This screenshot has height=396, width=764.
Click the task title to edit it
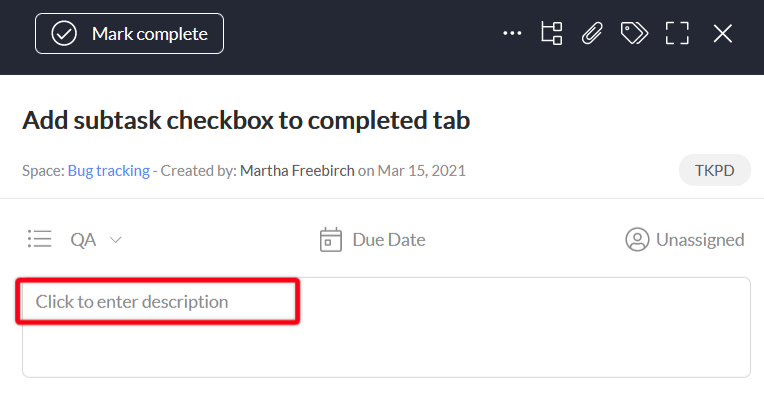pos(246,120)
